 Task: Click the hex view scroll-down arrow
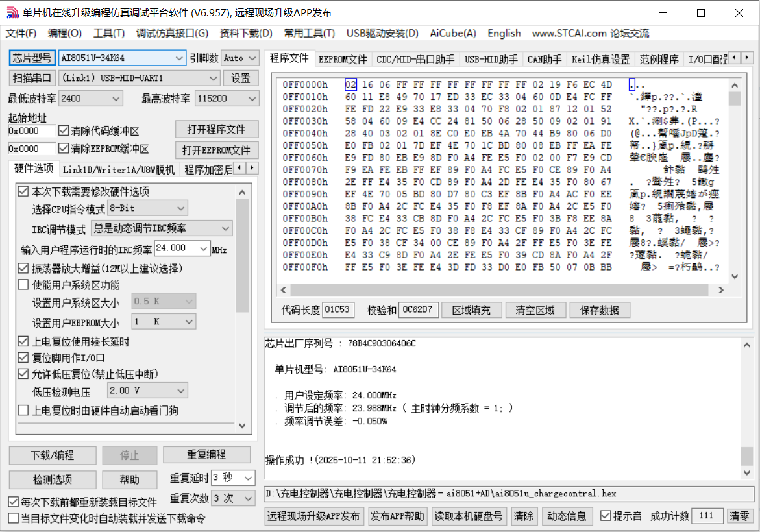(x=735, y=276)
